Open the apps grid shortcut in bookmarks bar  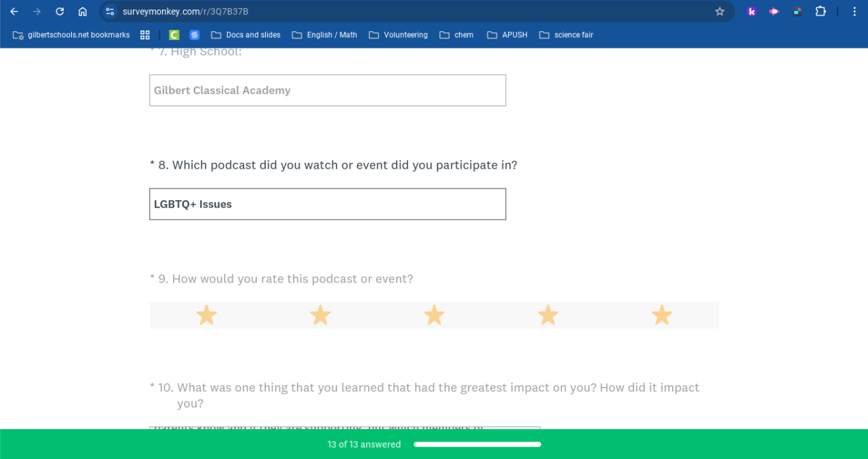coord(145,35)
